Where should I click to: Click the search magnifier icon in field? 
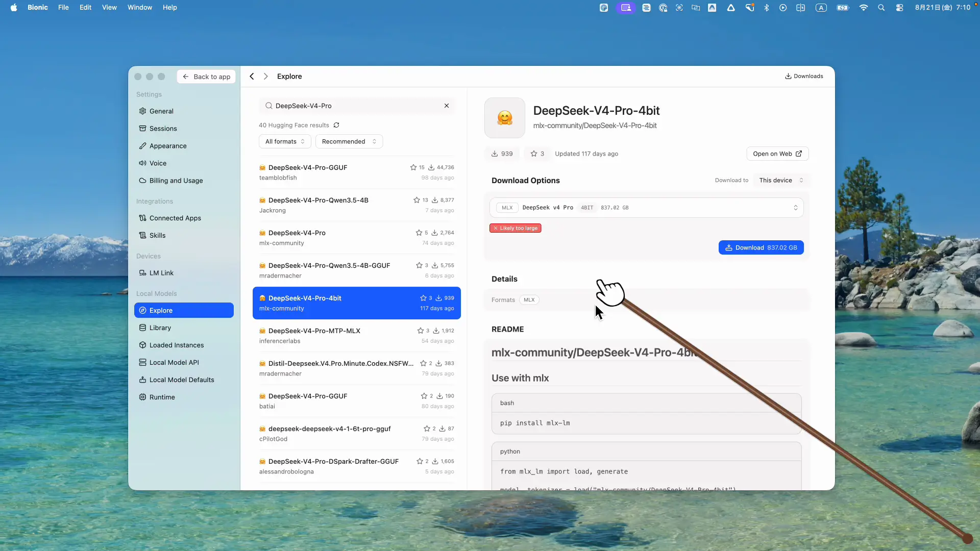click(268, 106)
